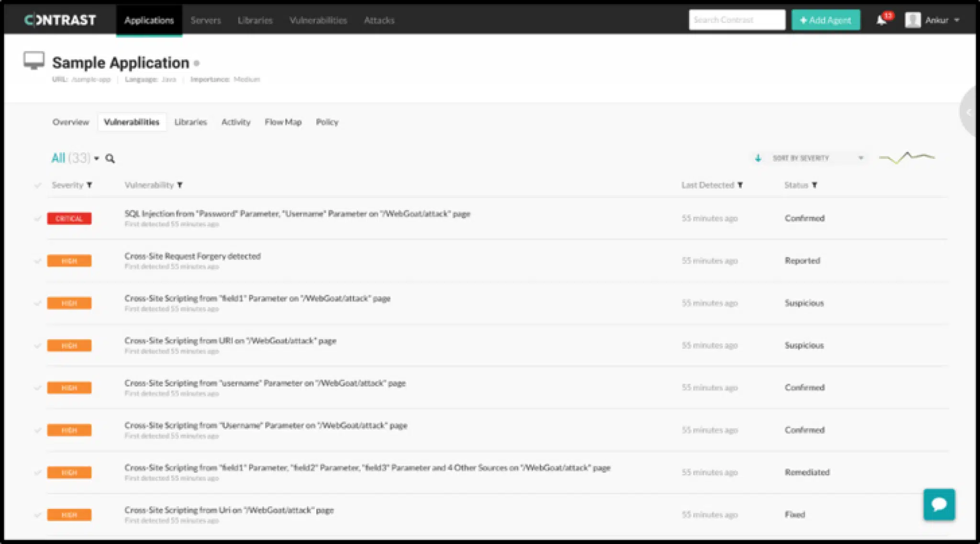980x544 pixels.
Task: Click inside the Search Contrast field
Action: [x=736, y=20]
